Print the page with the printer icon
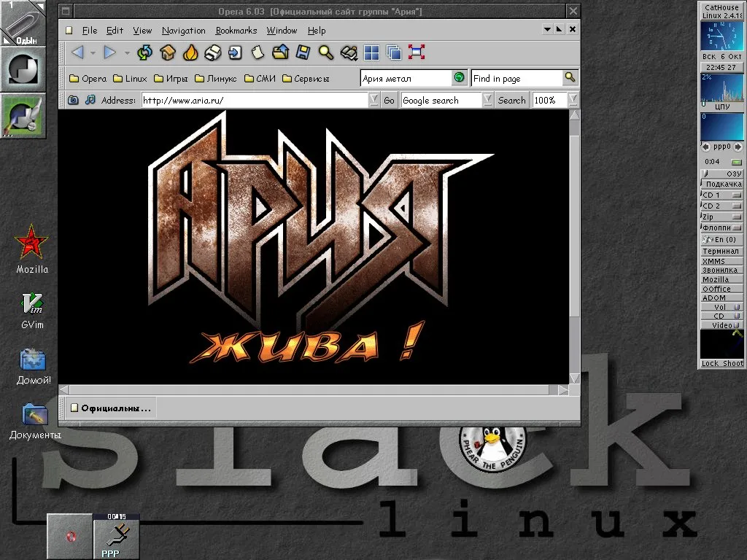 tap(212, 52)
